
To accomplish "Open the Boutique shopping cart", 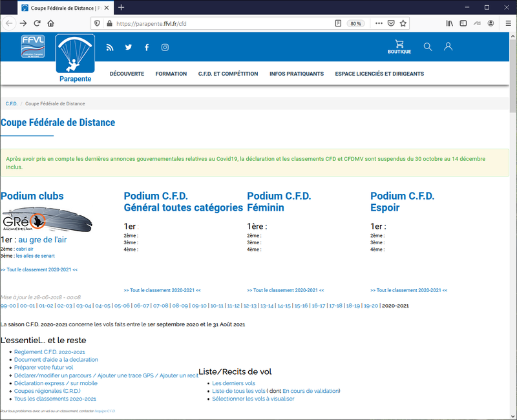I will point(399,47).
